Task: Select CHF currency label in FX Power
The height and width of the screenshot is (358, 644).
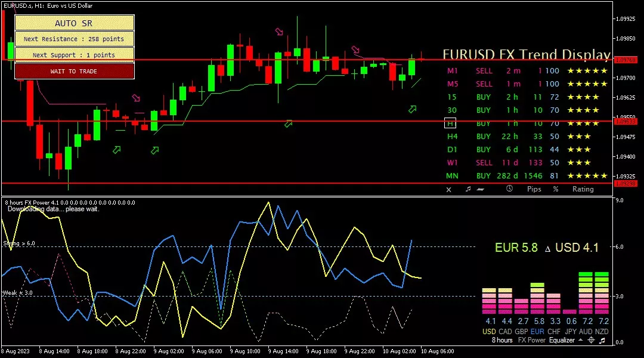Action: pos(553,332)
